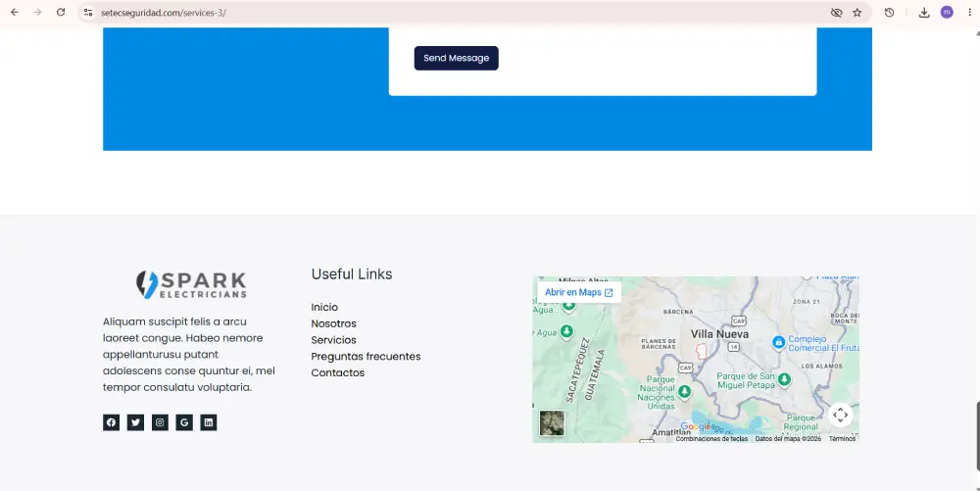The width and height of the screenshot is (980, 491).
Task: Switch map to satellite view thumbnail
Action: (552, 423)
